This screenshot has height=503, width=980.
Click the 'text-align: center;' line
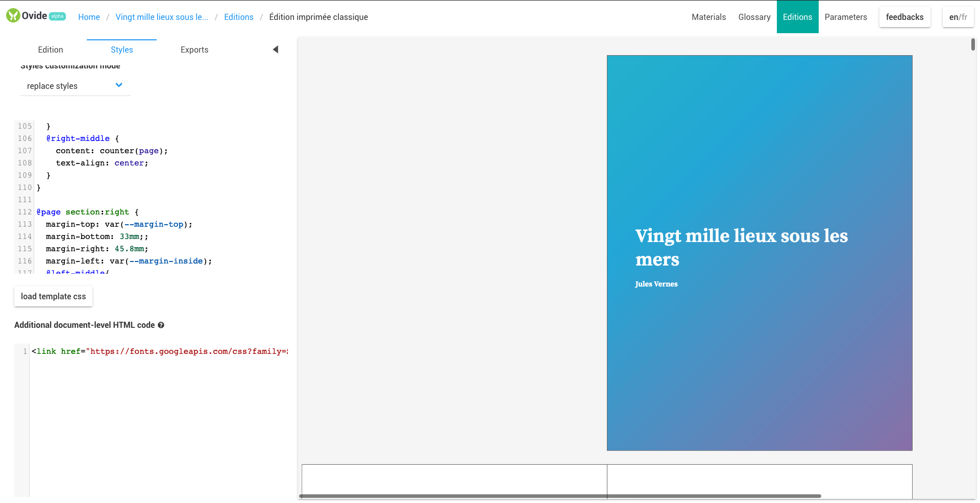point(102,163)
